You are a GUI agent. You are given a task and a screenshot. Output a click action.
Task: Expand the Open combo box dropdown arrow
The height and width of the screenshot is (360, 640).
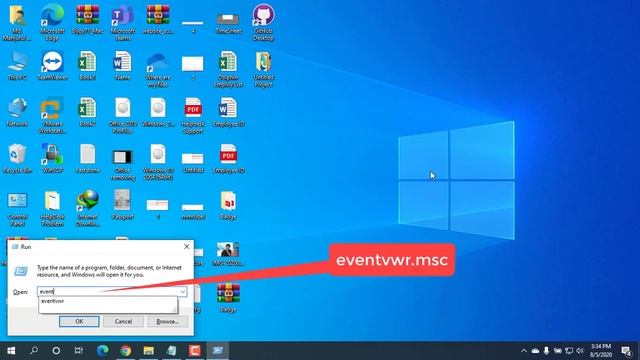click(x=183, y=291)
